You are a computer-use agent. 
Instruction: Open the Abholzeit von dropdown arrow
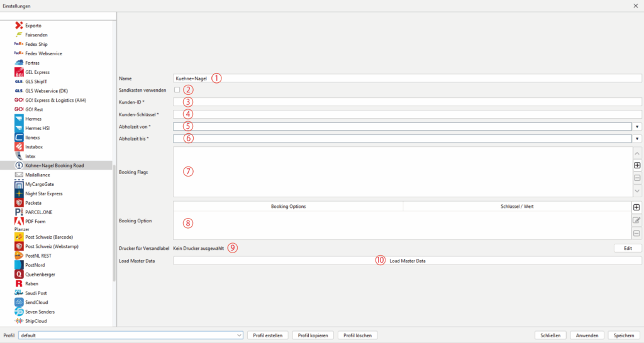click(637, 127)
